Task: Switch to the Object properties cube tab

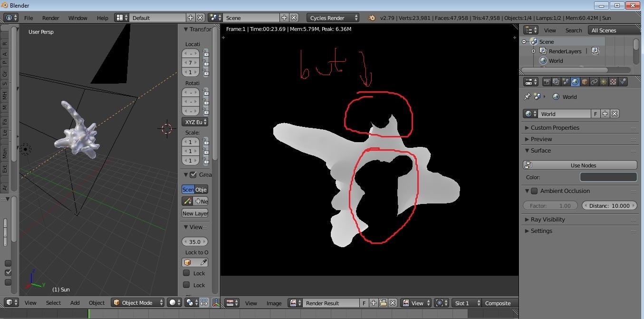Action: pos(585,82)
